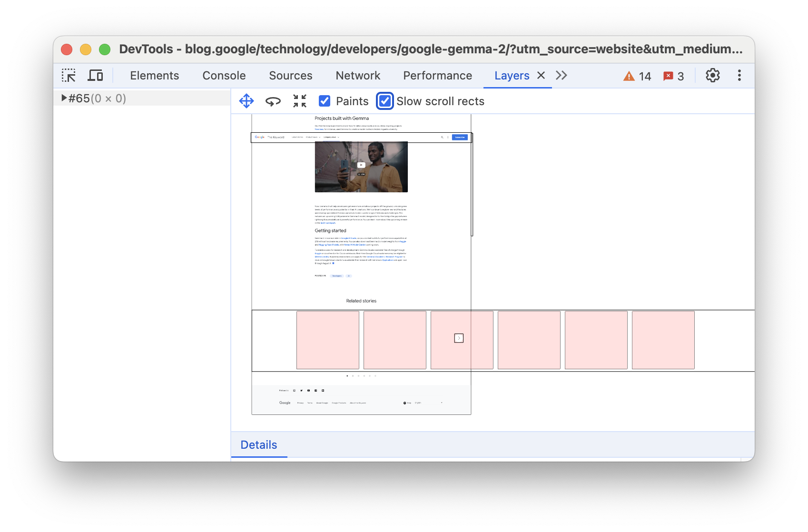Close the Layers tab
808x532 pixels.
pos(541,75)
